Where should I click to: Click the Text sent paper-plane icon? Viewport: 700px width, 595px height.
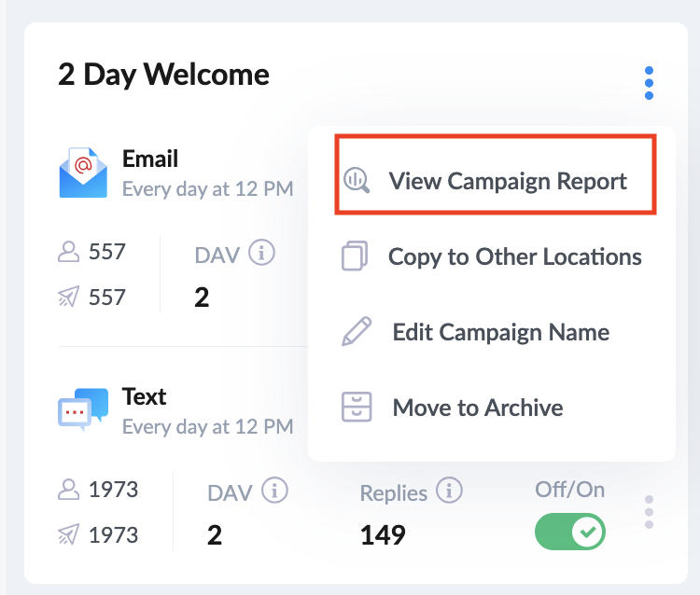coord(68,535)
